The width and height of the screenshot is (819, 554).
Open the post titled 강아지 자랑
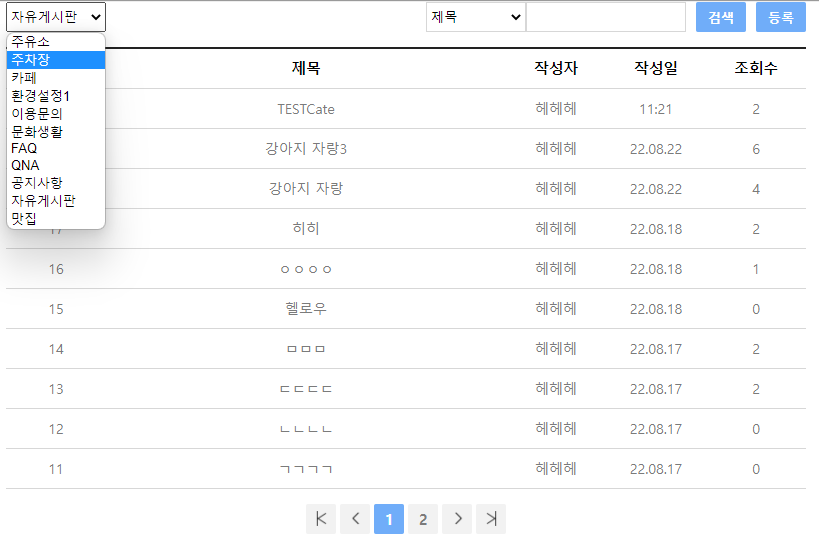point(306,188)
